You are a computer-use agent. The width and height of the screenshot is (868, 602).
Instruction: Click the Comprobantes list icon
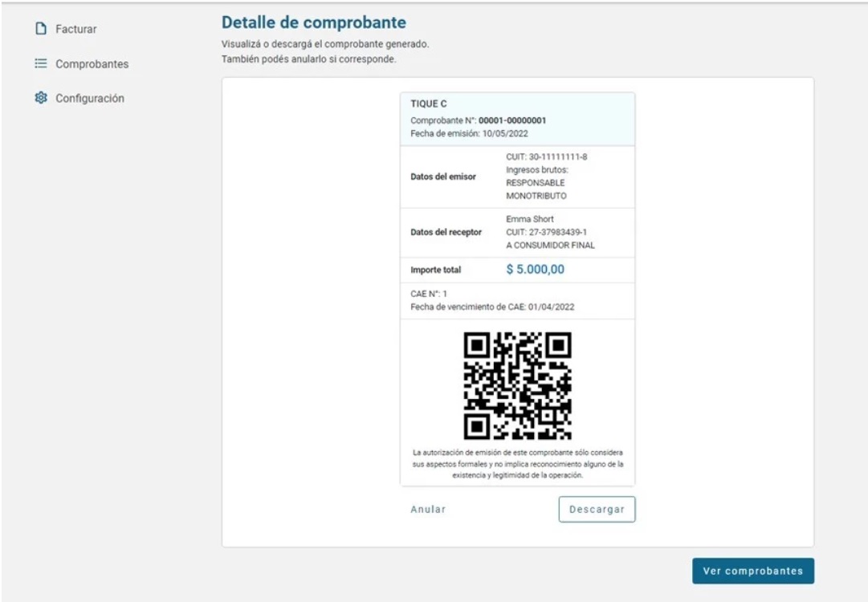coord(41,63)
